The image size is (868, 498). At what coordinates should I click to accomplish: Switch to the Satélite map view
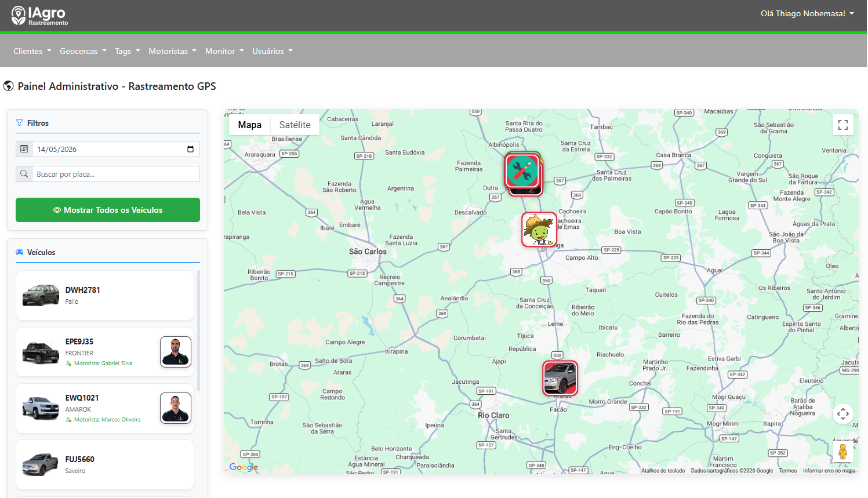tap(295, 125)
